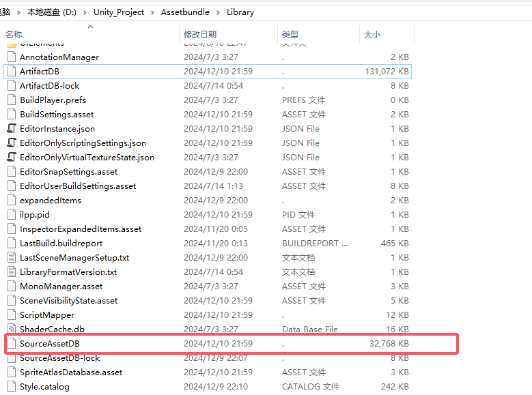This screenshot has height=395, width=532.
Task: Click the 131,072 KB size value
Action: pos(387,71)
